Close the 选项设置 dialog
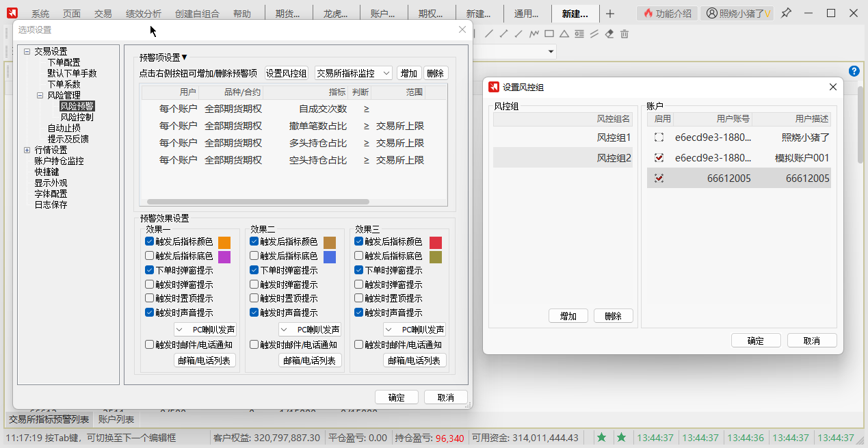This screenshot has width=868, height=448. pyautogui.click(x=463, y=29)
